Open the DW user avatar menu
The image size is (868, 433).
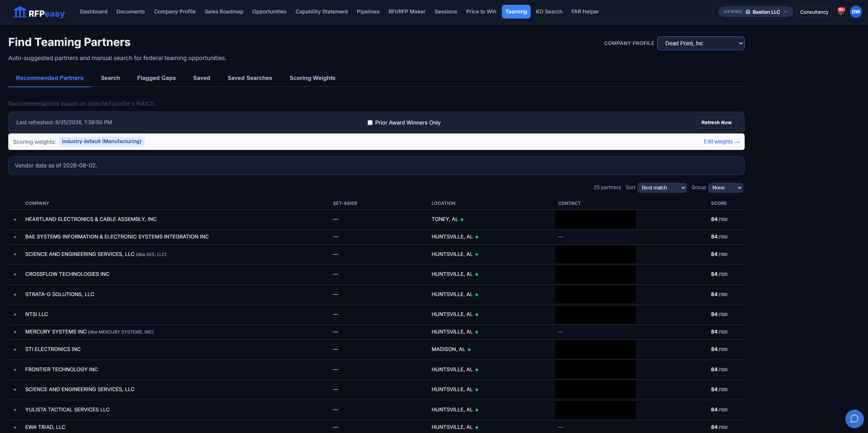pos(856,12)
